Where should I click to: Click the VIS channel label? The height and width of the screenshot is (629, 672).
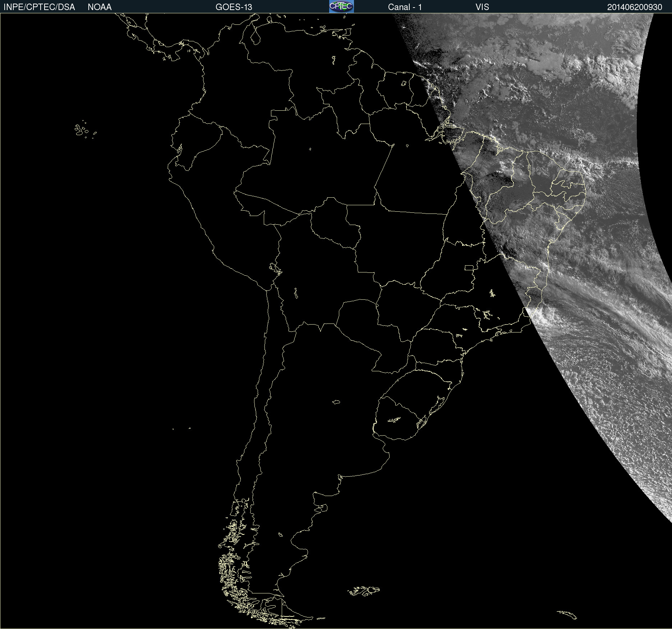tap(482, 7)
